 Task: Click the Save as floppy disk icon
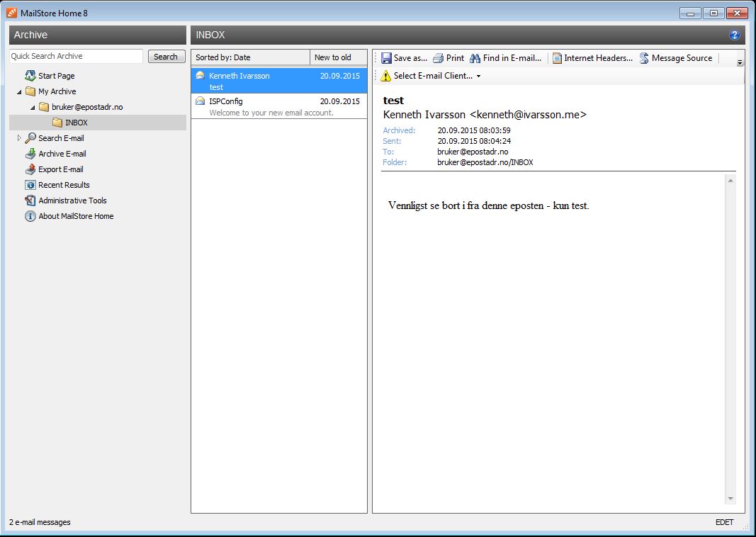pos(386,58)
